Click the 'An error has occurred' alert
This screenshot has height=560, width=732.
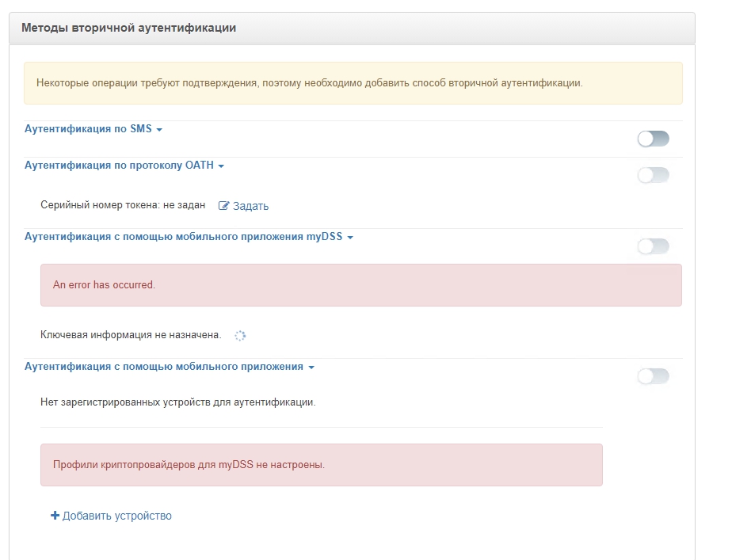(360, 285)
